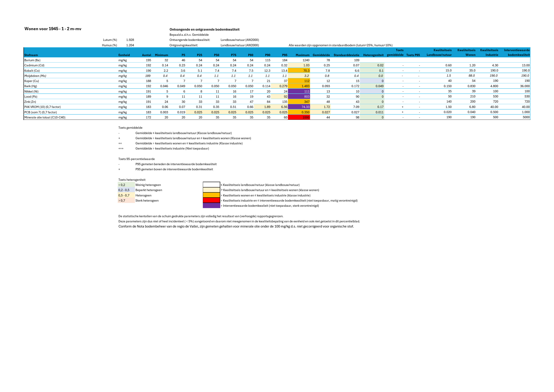Click the PAK VROM maximum cell 74.33
The height and width of the screenshot is (392, 554).
coord(299,107)
